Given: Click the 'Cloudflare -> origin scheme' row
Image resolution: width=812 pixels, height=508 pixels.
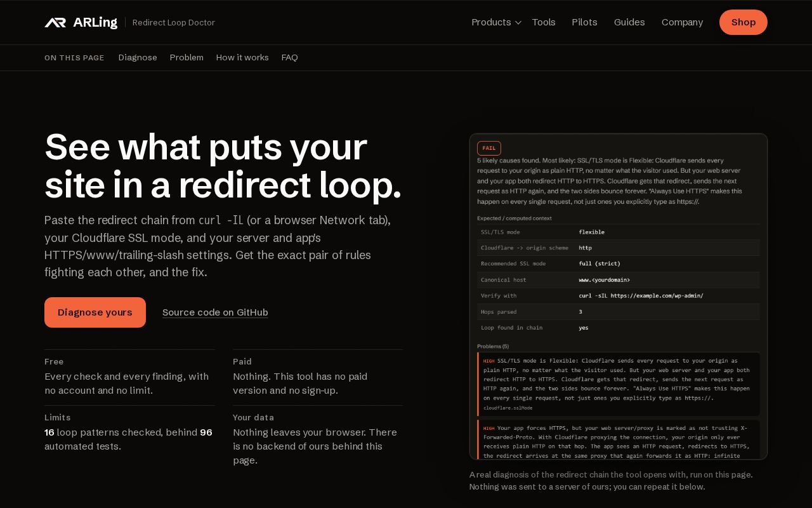Looking at the screenshot, I should tap(619, 248).
